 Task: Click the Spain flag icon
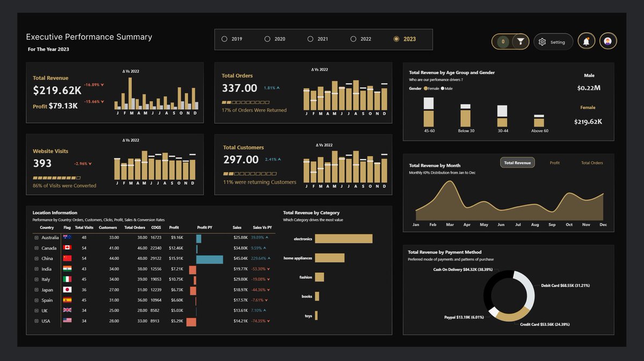click(x=67, y=300)
